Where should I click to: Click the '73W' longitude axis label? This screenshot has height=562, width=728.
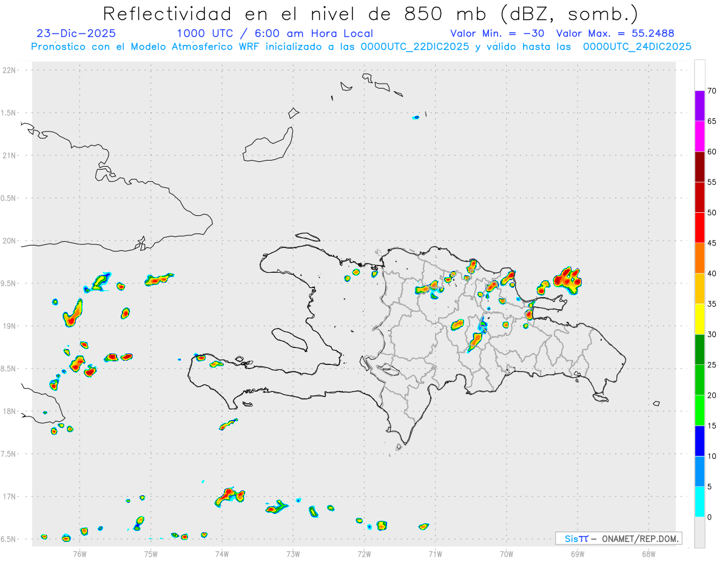[x=293, y=553]
